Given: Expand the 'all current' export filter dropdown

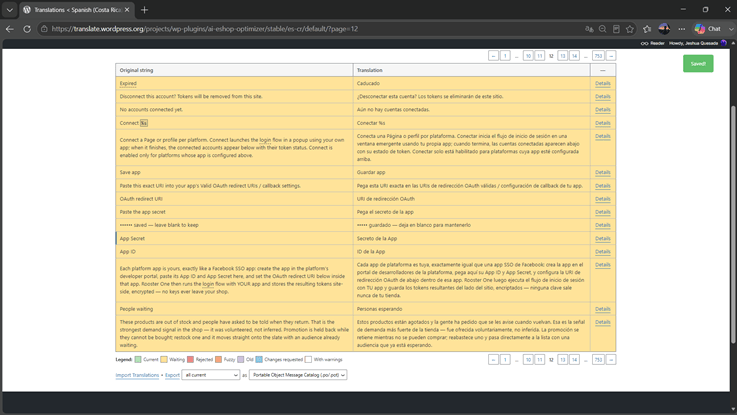Looking at the screenshot, I should point(211,375).
